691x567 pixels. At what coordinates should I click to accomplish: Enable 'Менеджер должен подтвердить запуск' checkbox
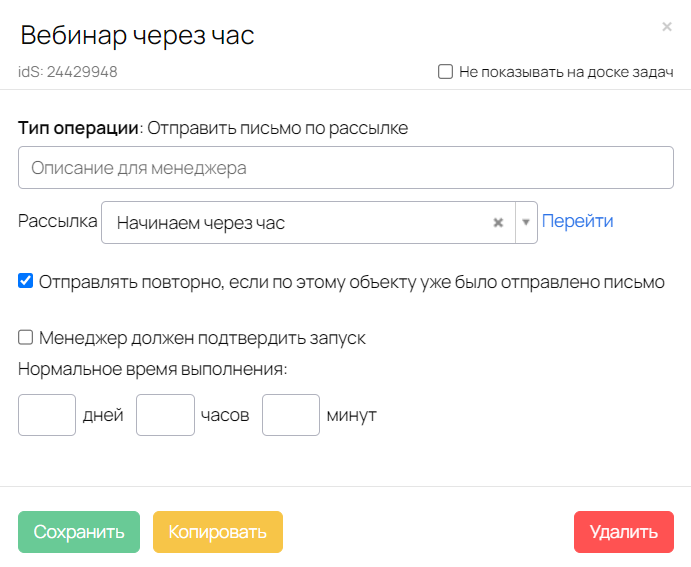click(x=26, y=338)
